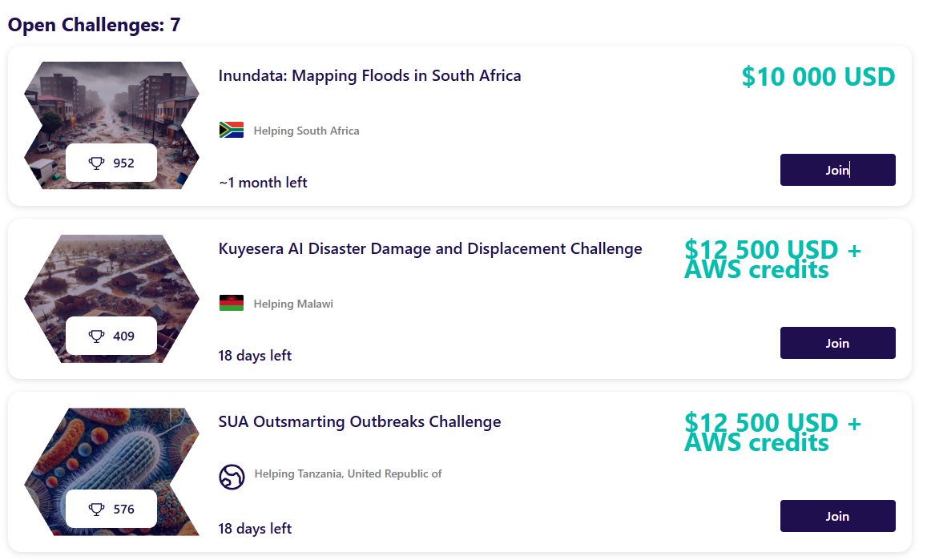Open Inundata: Mapping Floods in South Africa
This screenshot has width=931, height=560.
click(x=369, y=76)
